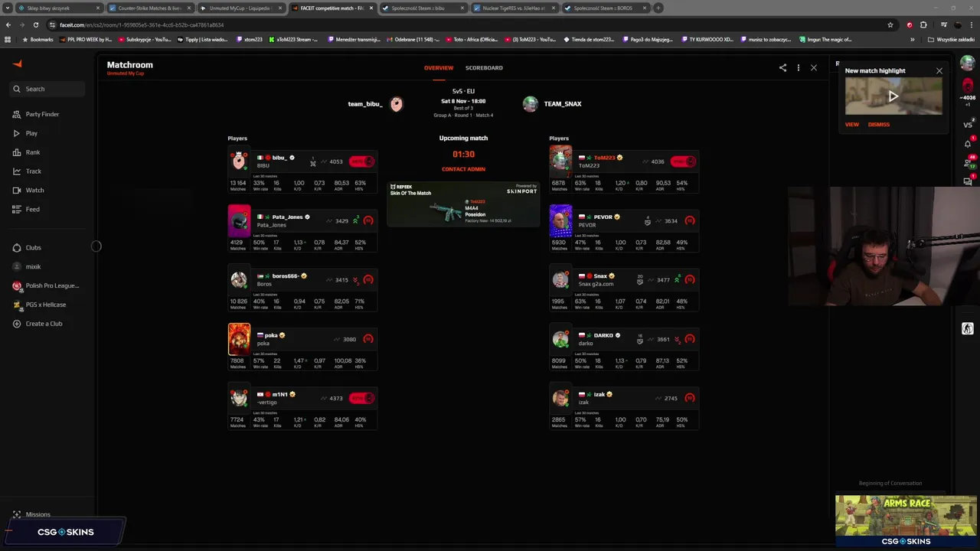The width and height of the screenshot is (980, 551).
Task: Open the chat messages icon
Action: pos(968,181)
